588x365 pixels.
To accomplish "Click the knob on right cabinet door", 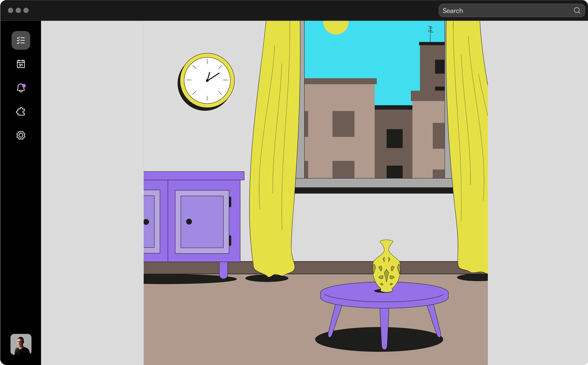I will point(189,222).
